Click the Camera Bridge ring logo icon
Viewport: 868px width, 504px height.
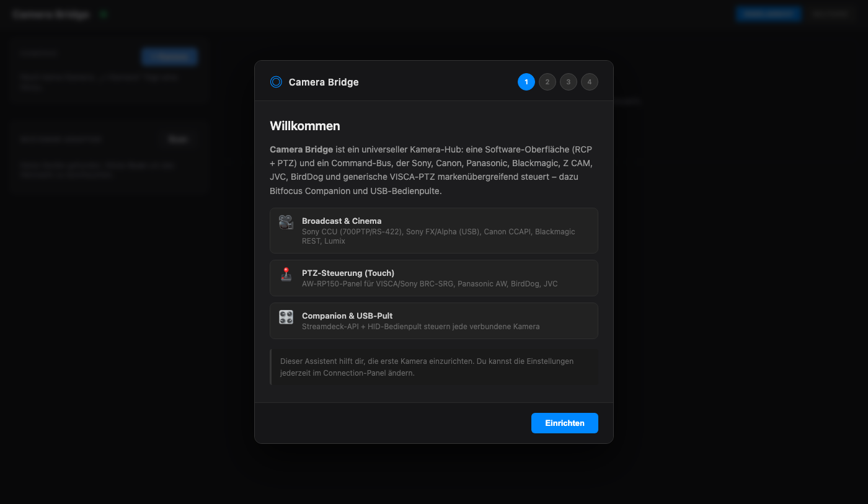276,82
